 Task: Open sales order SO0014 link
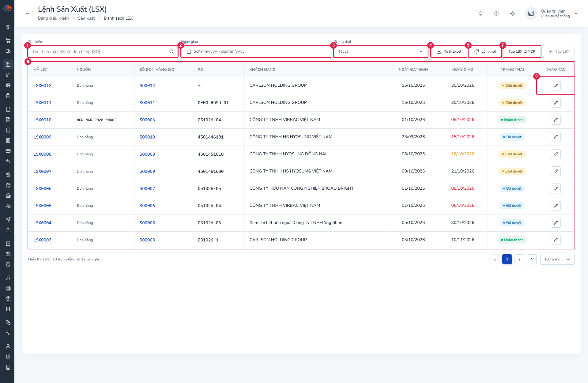pyautogui.click(x=147, y=85)
